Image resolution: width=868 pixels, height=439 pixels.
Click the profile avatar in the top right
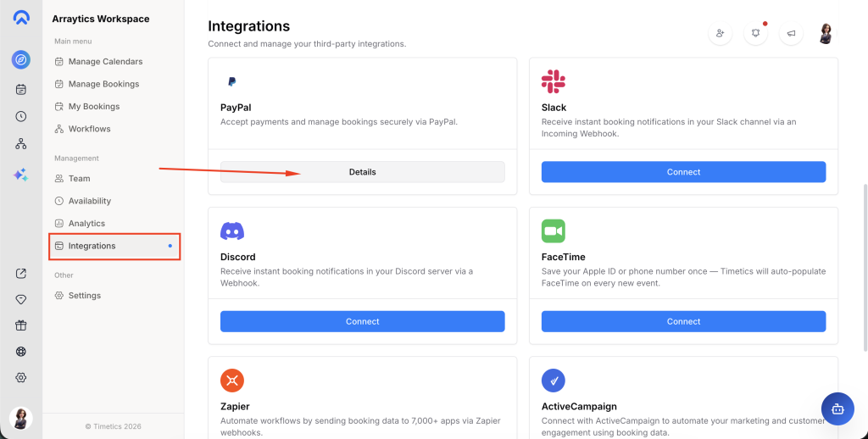826,33
